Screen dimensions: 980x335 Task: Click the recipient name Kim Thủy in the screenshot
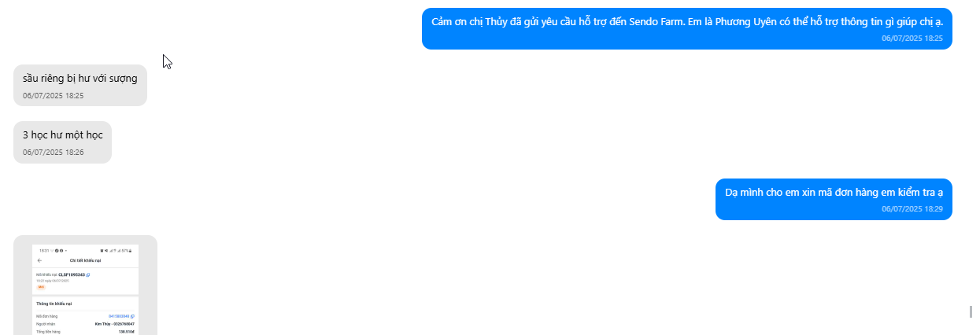pos(102,324)
